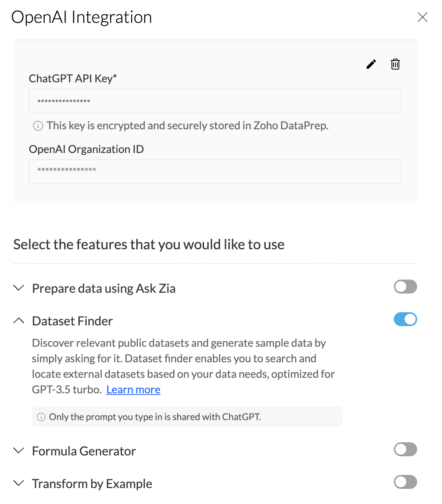Image resolution: width=442 pixels, height=504 pixels.
Task: Click the trash delete icon
Action: 395,64
